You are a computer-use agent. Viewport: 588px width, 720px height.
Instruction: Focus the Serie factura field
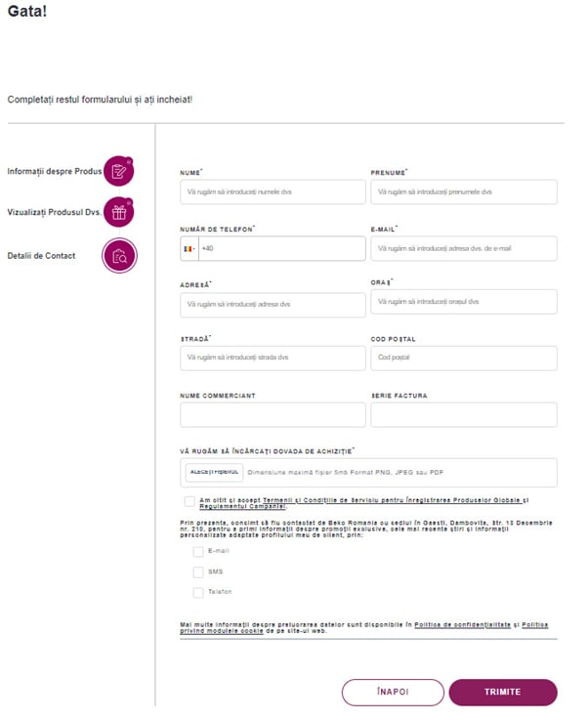point(463,414)
